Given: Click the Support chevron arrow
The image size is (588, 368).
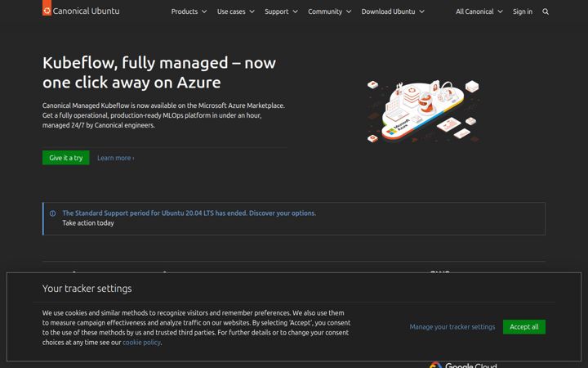Looking at the screenshot, I should pyautogui.click(x=295, y=11).
